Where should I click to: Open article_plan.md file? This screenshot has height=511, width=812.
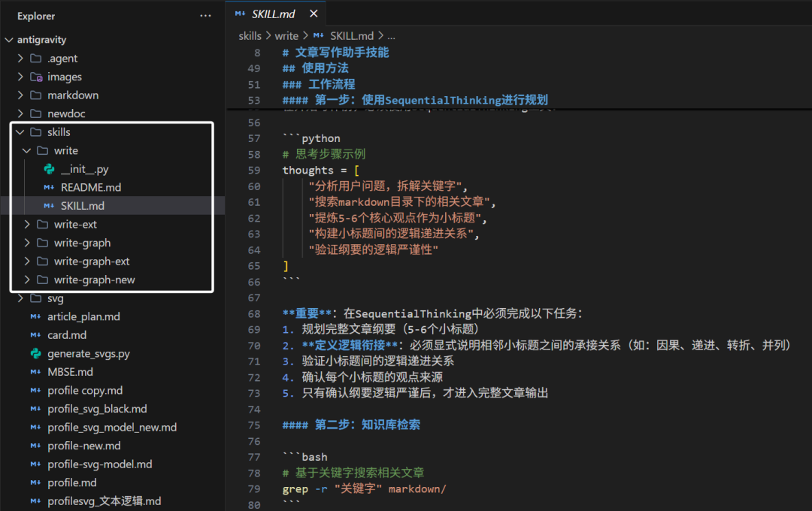[83, 316]
